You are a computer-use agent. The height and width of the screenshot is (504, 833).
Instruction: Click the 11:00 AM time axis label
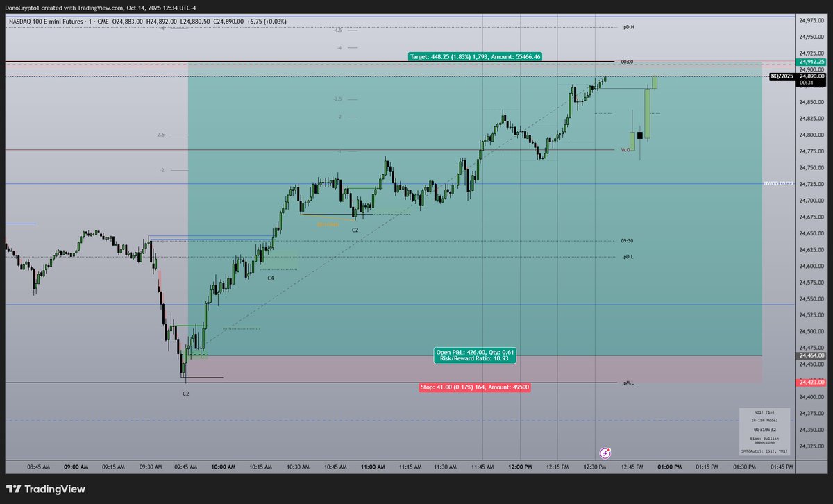click(x=373, y=467)
